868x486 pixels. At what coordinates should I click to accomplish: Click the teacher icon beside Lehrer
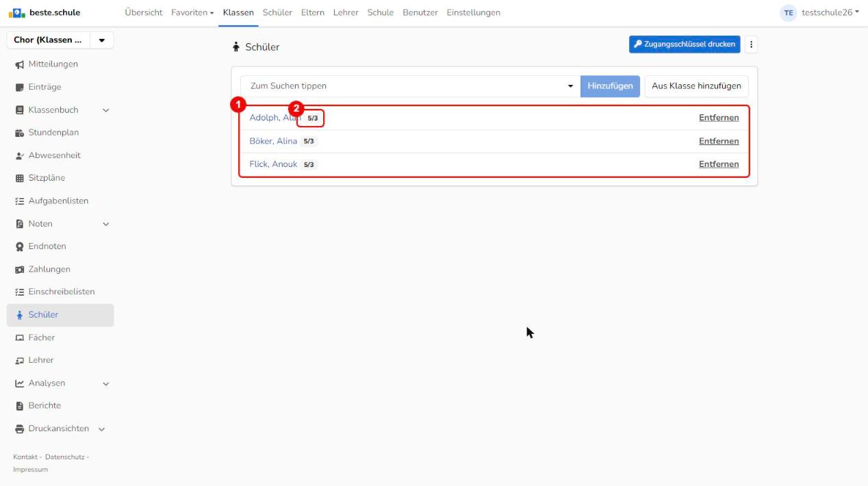pyautogui.click(x=18, y=360)
